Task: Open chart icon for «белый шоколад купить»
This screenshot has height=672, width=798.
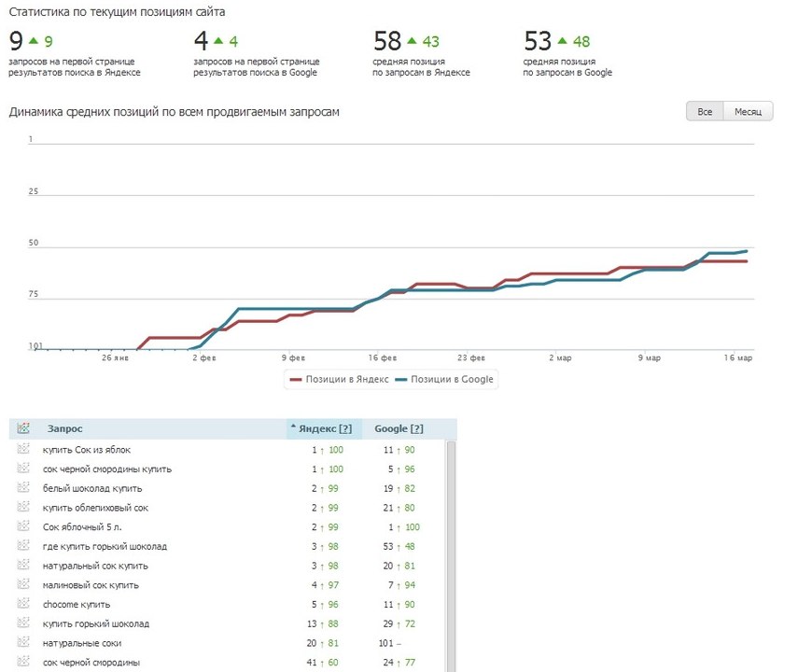Action: [x=23, y=488]
